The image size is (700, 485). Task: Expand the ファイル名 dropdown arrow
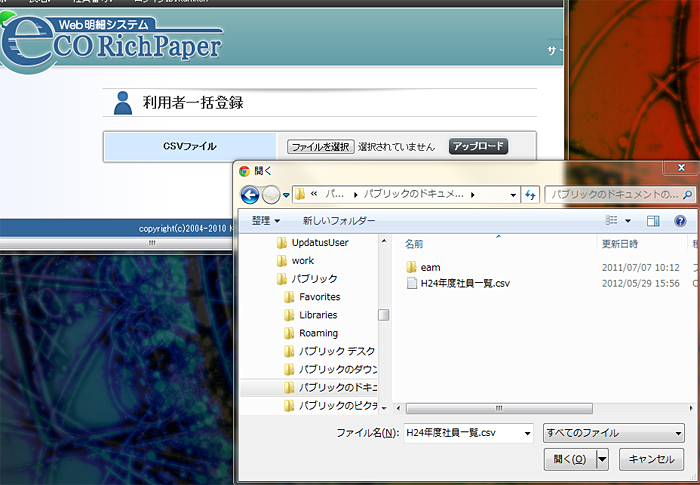pos(527,433)
